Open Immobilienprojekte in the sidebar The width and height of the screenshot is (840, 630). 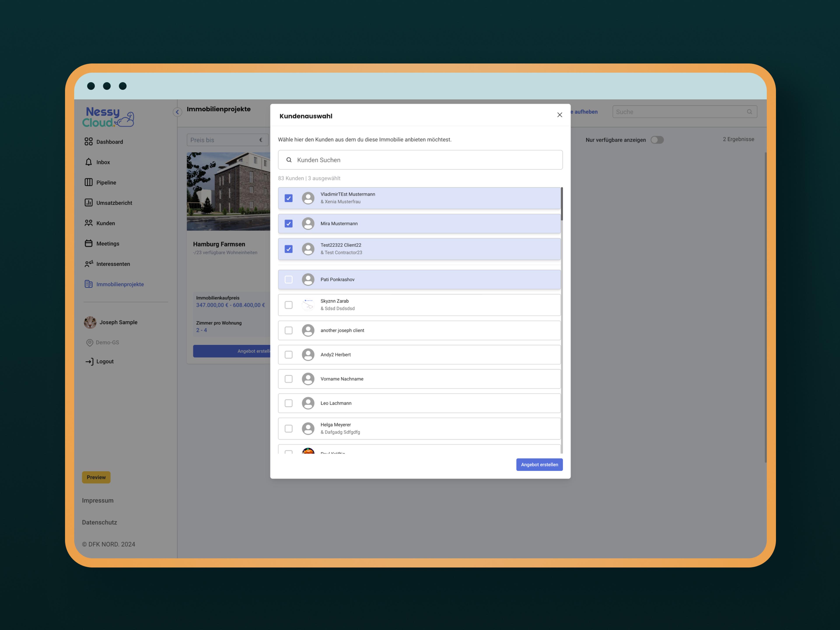tap(120, 284)
